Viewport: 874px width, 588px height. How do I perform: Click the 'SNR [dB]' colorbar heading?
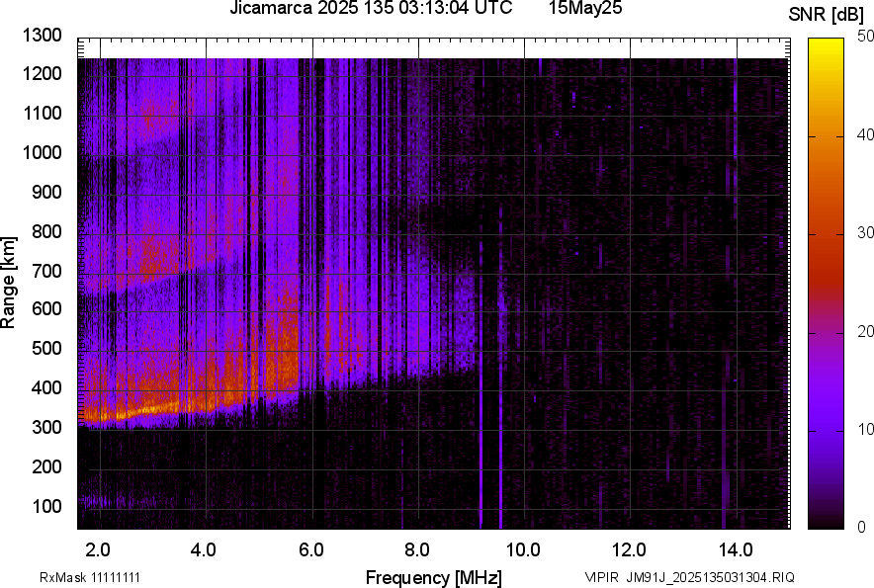[x=828, y=14]
